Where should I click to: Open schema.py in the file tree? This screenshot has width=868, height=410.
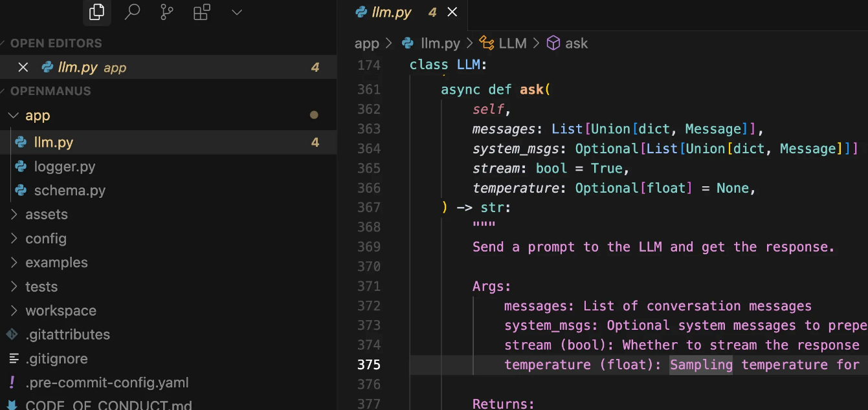(x=69, y=191)
